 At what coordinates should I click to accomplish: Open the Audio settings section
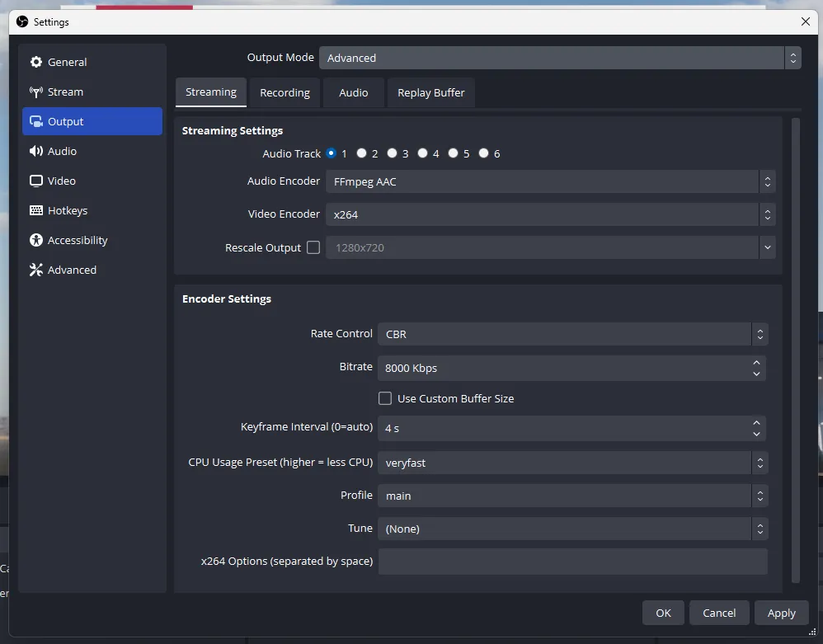pos(37,151)
